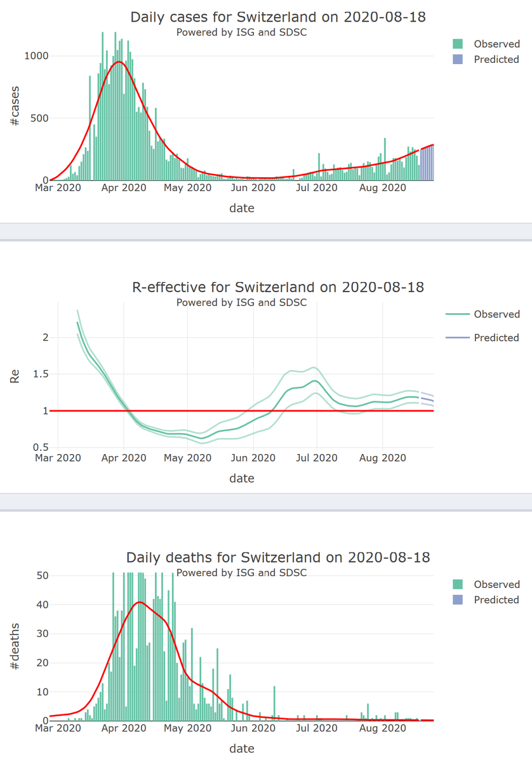Click Jun 2020 tick on the cases chart
Viewport: 532px width, 762px height.
coord(252,188)
